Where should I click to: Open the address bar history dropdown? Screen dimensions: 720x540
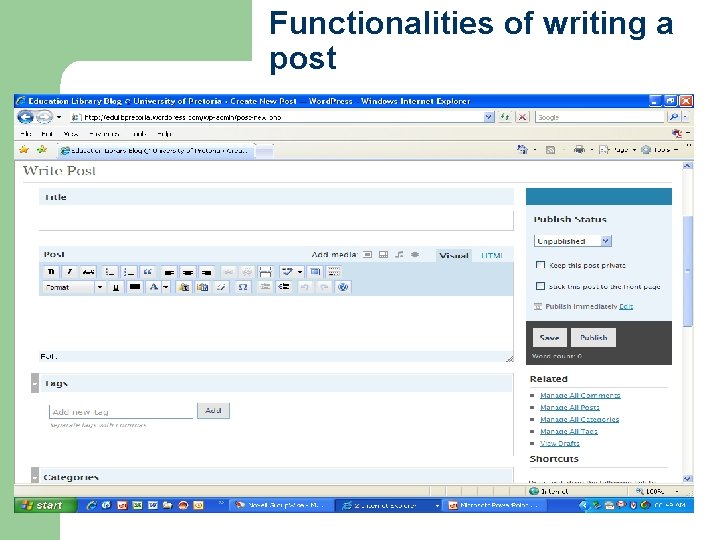point(488,117)
